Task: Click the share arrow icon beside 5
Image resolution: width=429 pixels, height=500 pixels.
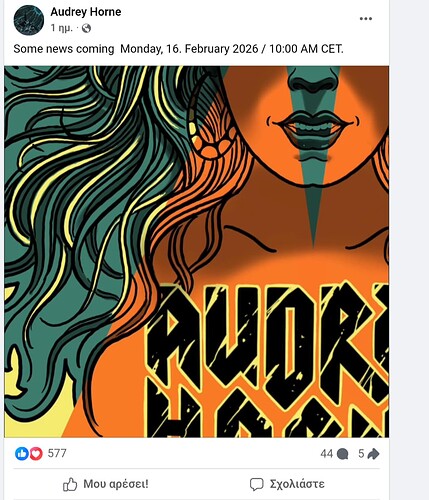Action: [x=373, y=454]
